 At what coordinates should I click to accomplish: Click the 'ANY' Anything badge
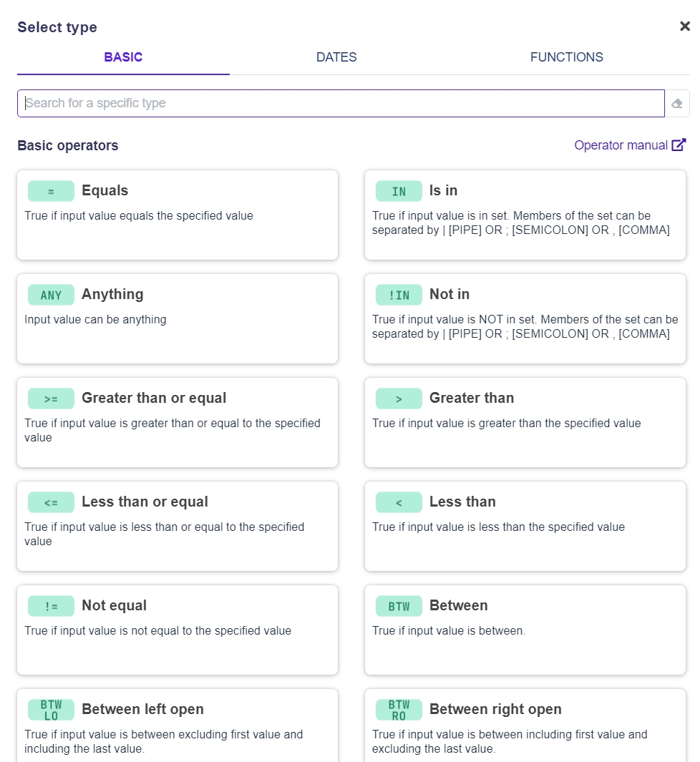51,295
